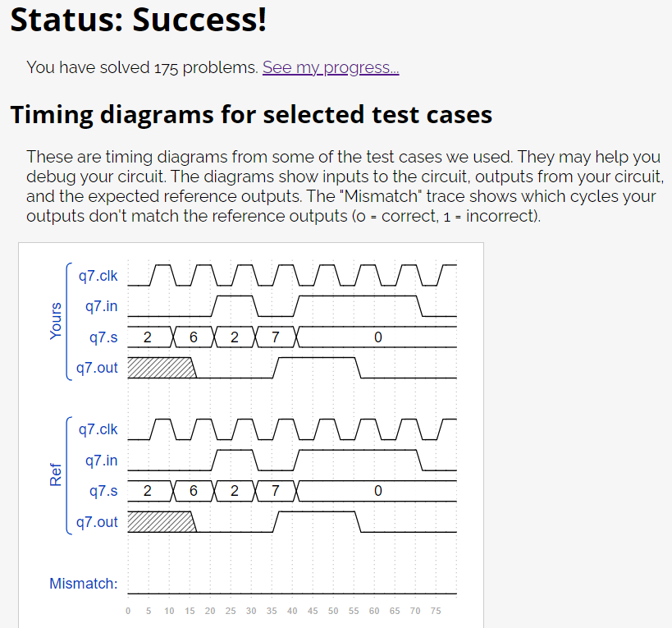Image resolution: width=672 pixels, height=628 pixels.
Task: Click the value 0 segment on Ref q7.s
Action: coord(377,490)
